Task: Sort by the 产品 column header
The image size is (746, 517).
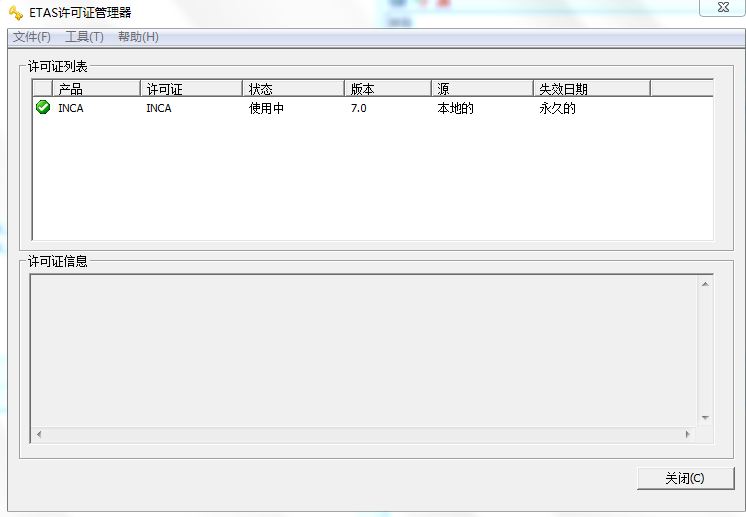Action: (96, 89)
